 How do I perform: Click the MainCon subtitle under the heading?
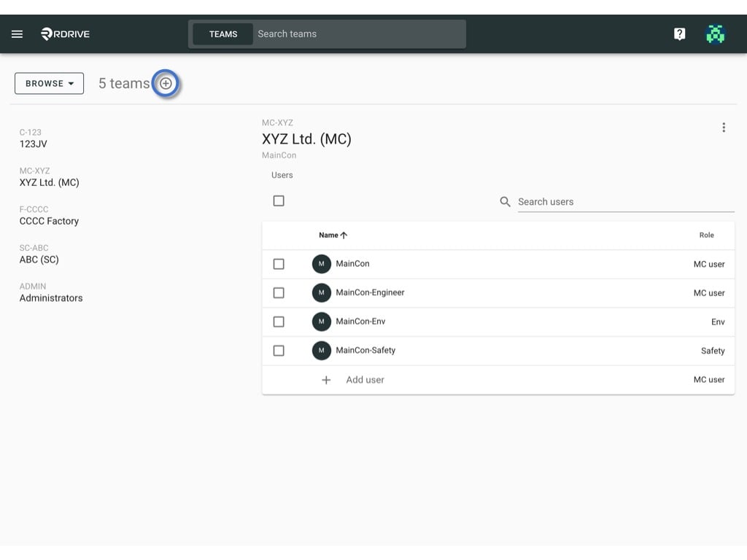tap(279, 155)
